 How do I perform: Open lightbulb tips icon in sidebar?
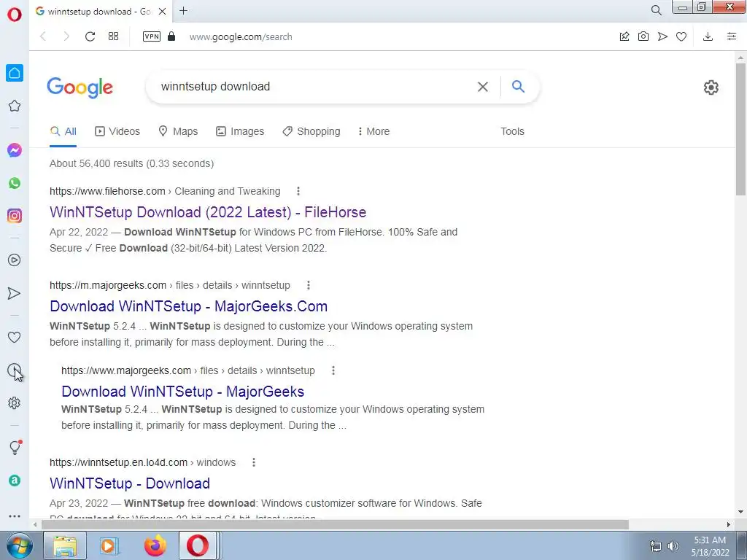coord(15,448)
